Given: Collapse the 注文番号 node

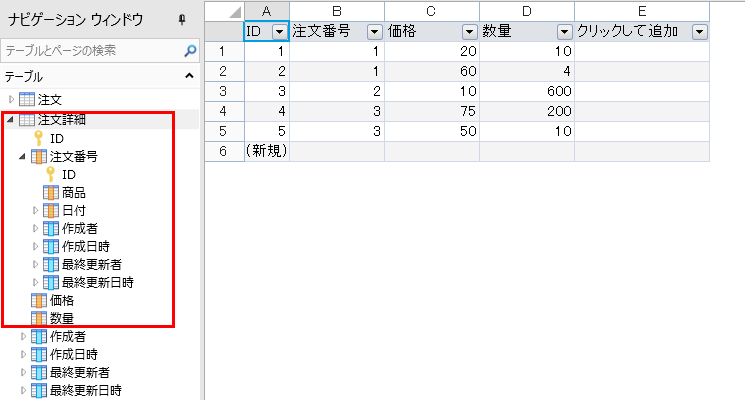Looking at the screenshot, I should [22, 156].
